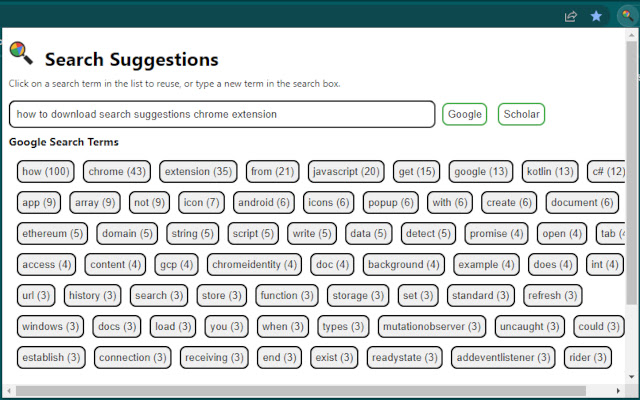Screen dimensions: 640x400
Task: Select the 'open (4)' term
Action: coord(562,233)
